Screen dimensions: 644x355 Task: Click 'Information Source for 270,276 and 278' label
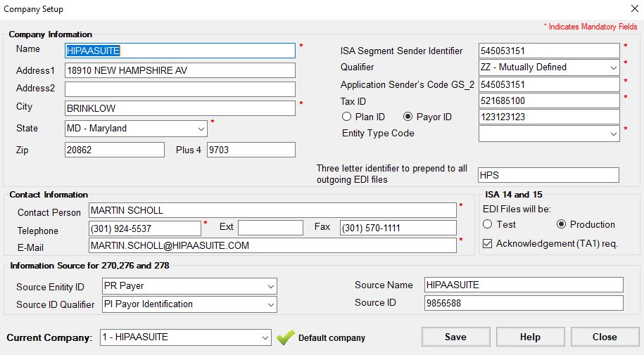coord(89,266)
